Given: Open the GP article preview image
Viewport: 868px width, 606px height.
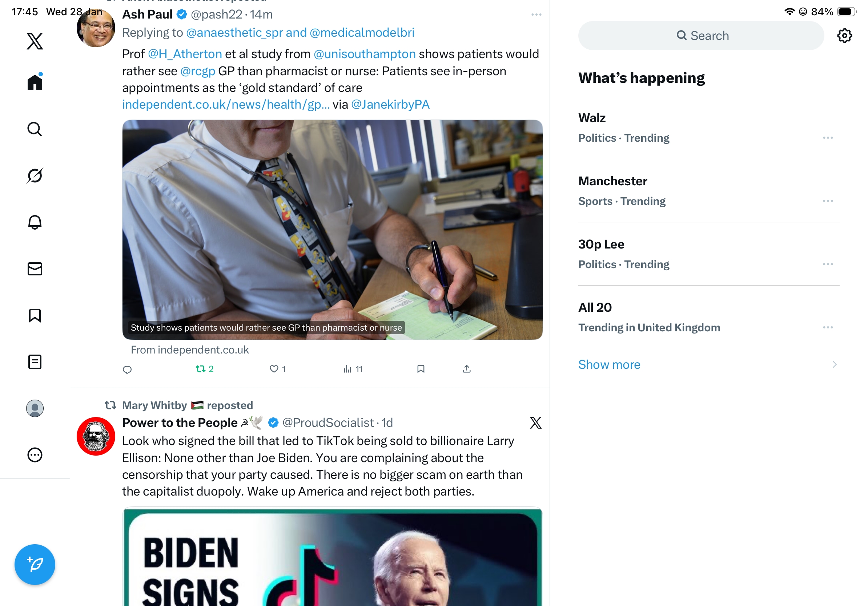Looking at the screenshot, I should click(332, 230).
